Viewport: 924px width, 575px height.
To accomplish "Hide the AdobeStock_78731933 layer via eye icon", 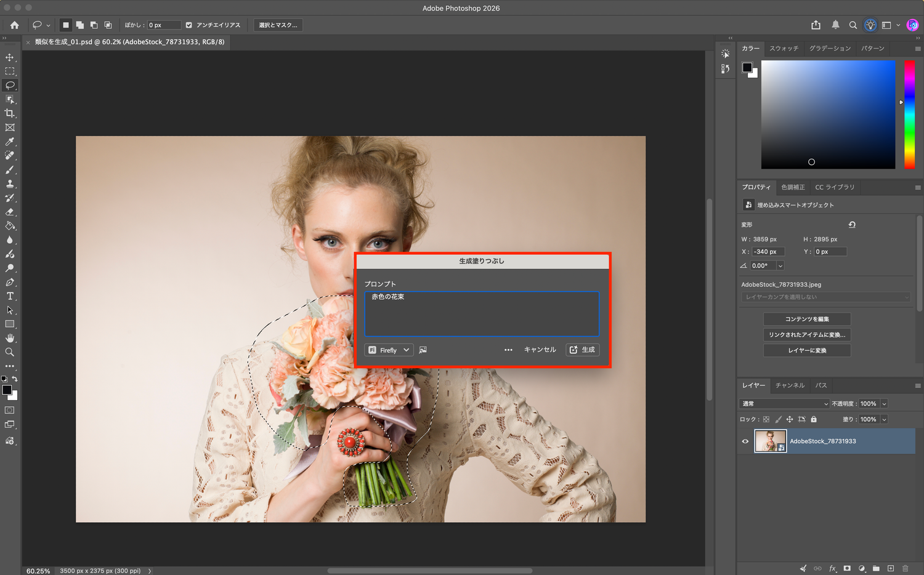I will coord(745,441).
